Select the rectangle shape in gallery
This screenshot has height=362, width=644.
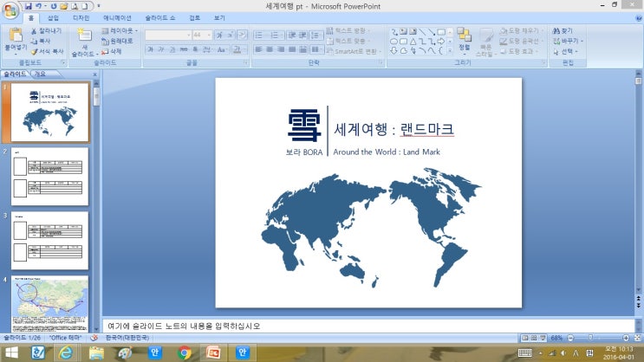click(441, 31)
